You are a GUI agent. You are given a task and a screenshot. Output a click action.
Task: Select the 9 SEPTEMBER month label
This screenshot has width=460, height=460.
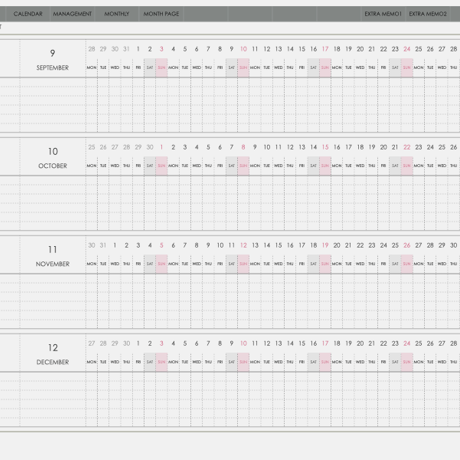(53, 60)
